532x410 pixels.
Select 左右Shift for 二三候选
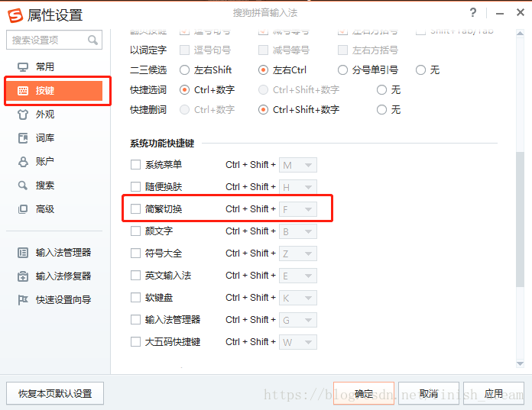184,70
